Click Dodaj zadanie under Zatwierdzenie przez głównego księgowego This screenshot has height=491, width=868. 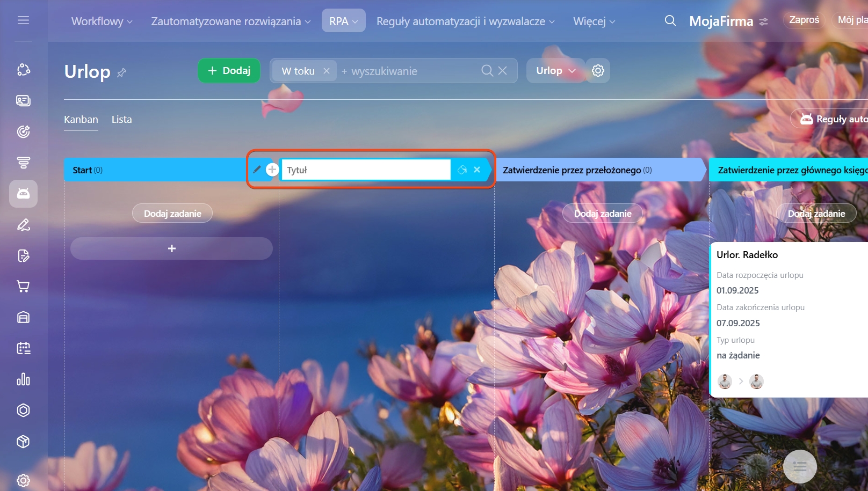tap(816, 213)
